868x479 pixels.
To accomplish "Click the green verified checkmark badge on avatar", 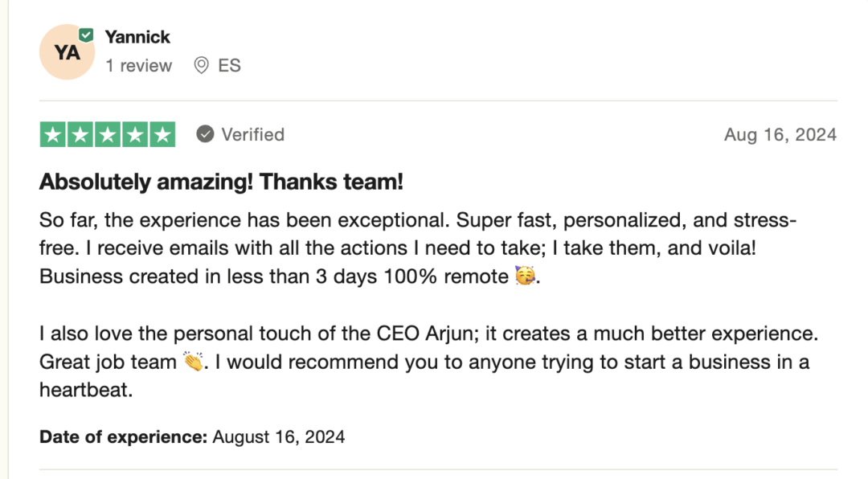I will coord(86,35).
